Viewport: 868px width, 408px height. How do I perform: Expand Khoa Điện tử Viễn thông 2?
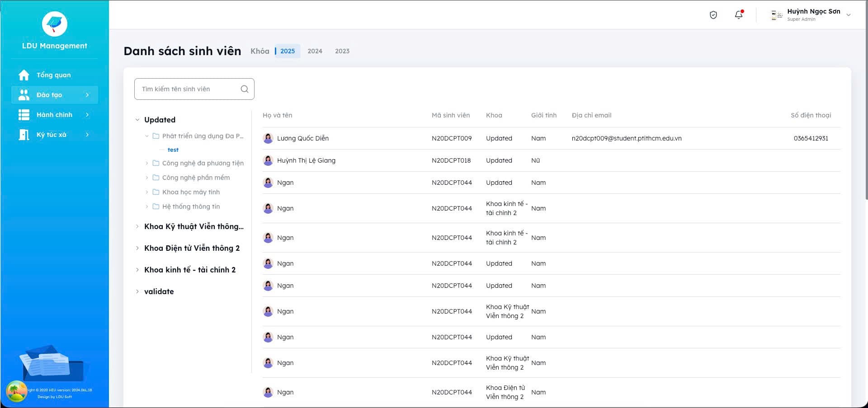(x=137, y=248)
